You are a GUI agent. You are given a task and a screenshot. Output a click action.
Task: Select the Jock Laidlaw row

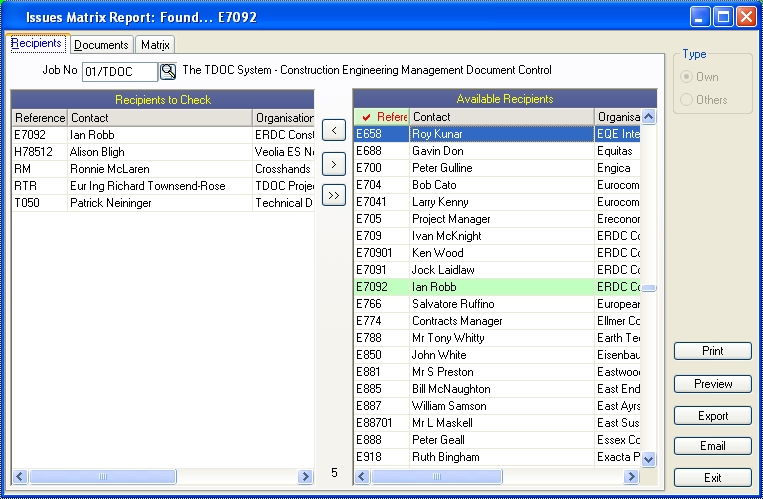(x=497, y=270)
